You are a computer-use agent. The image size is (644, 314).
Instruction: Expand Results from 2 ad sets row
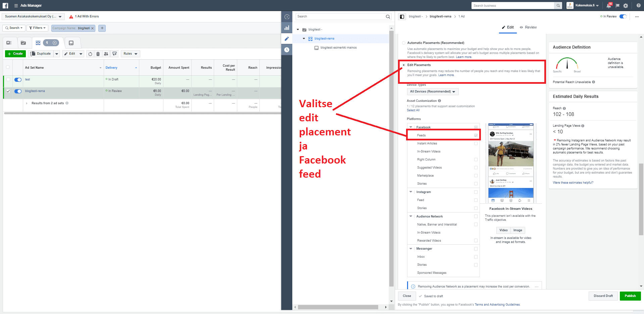coord(27,103)
